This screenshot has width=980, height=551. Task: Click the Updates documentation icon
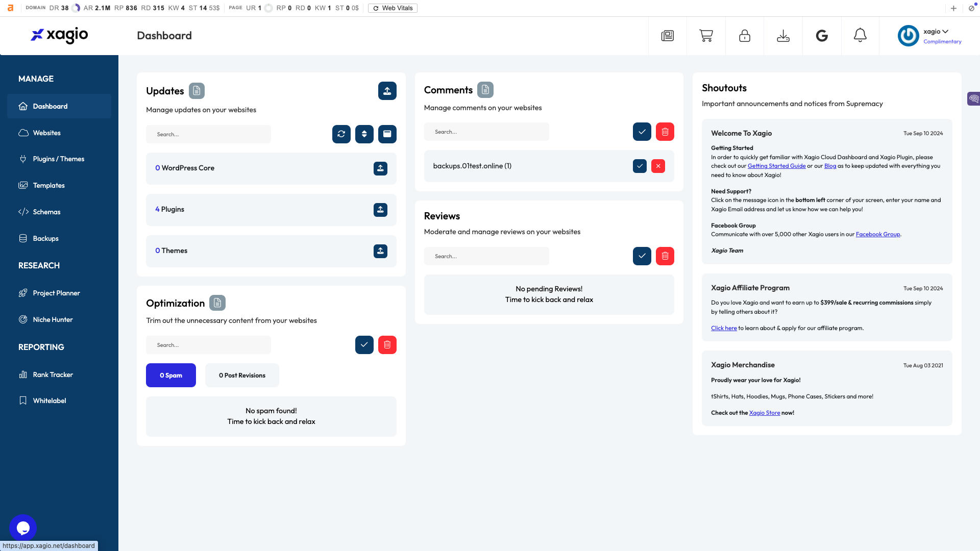197,91
